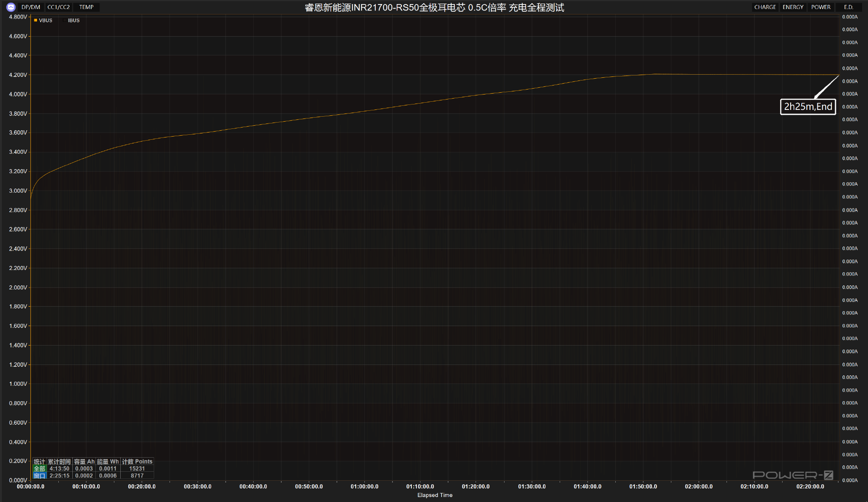Click the 0.0006 window energy cell
Viewport: 868px width, 502px height.
click(108, 475)
